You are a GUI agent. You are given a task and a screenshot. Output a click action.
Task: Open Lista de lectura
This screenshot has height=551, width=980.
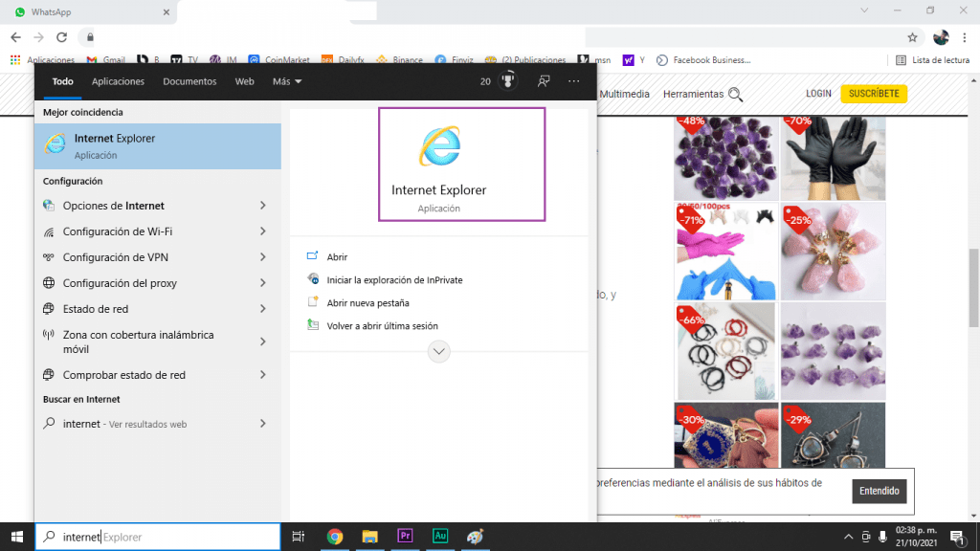click(x=932, y=60)
